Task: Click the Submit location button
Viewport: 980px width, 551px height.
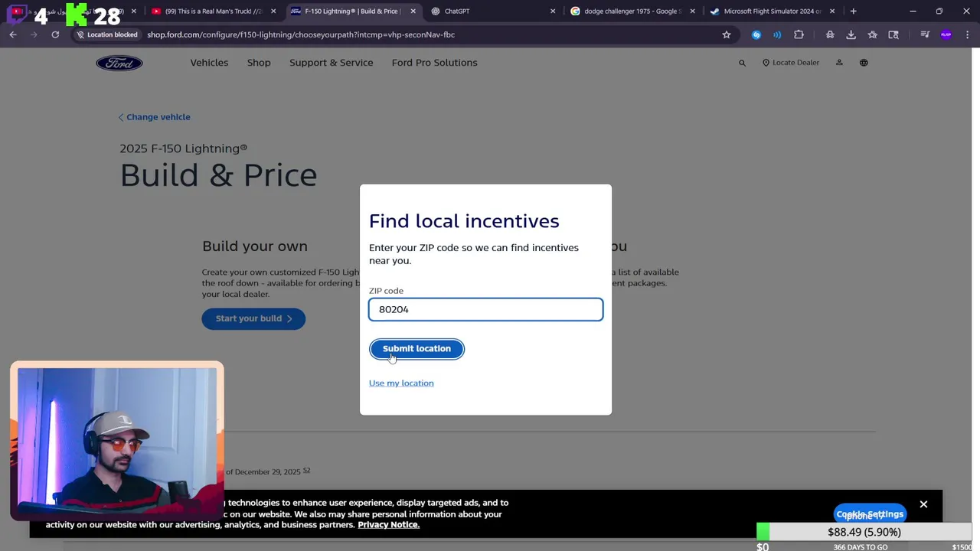Action: point(416,349)
